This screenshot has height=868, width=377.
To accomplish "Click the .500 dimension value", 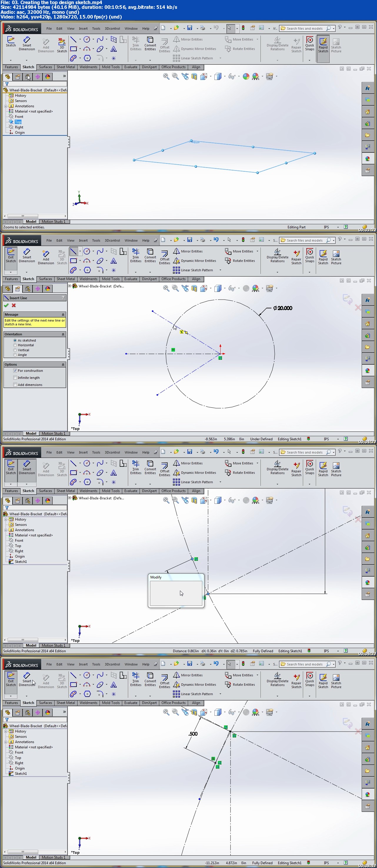I will (x=193, y=734).
